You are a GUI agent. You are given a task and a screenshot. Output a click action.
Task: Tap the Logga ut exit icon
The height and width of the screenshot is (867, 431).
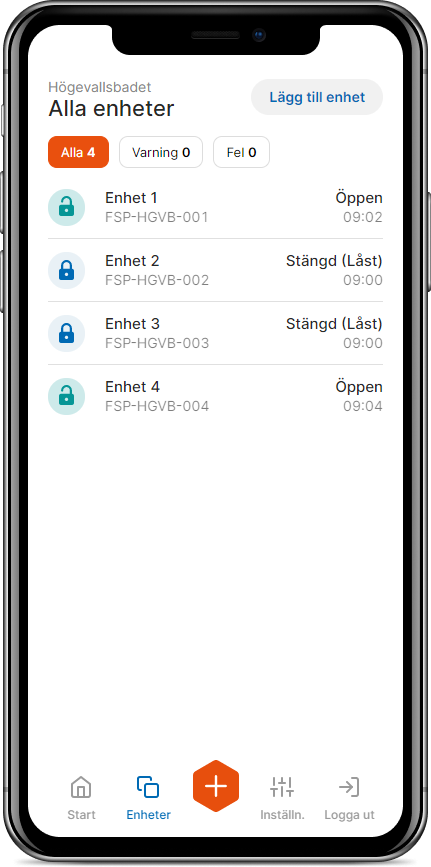coord(349,787)
